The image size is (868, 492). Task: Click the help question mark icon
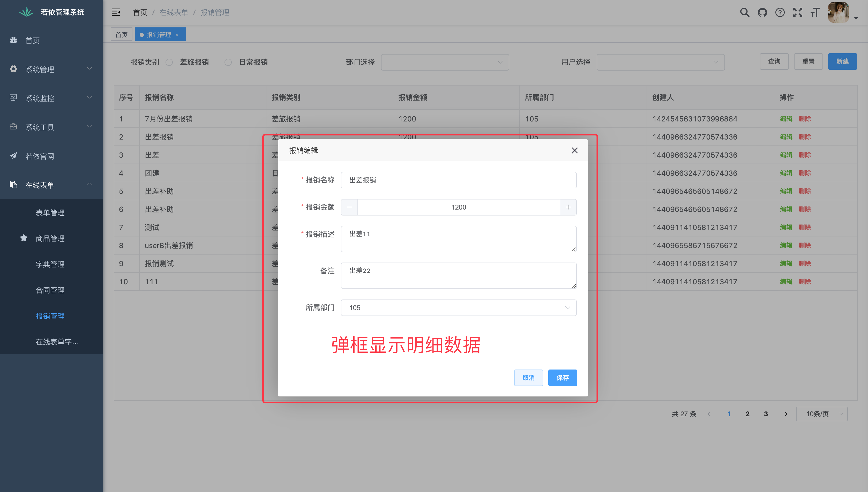point(780,12)
